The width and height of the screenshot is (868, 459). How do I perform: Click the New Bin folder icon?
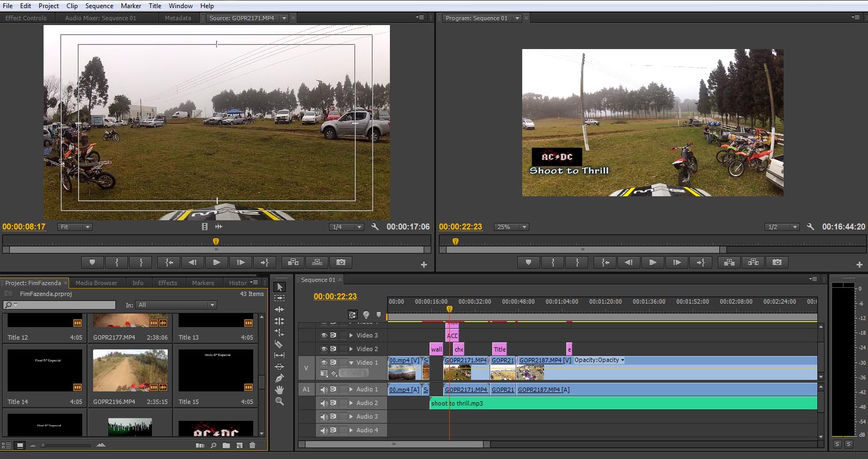coord(226,445)
